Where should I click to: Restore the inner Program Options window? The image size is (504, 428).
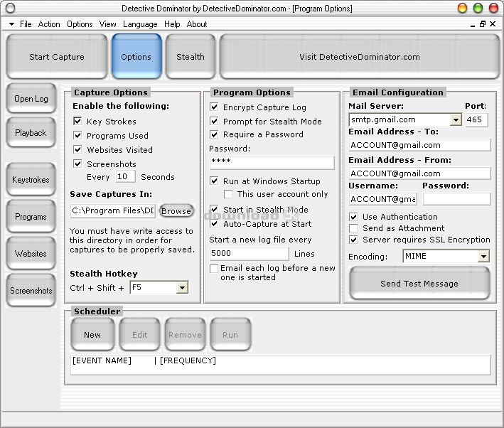click(x=482, y=23)
